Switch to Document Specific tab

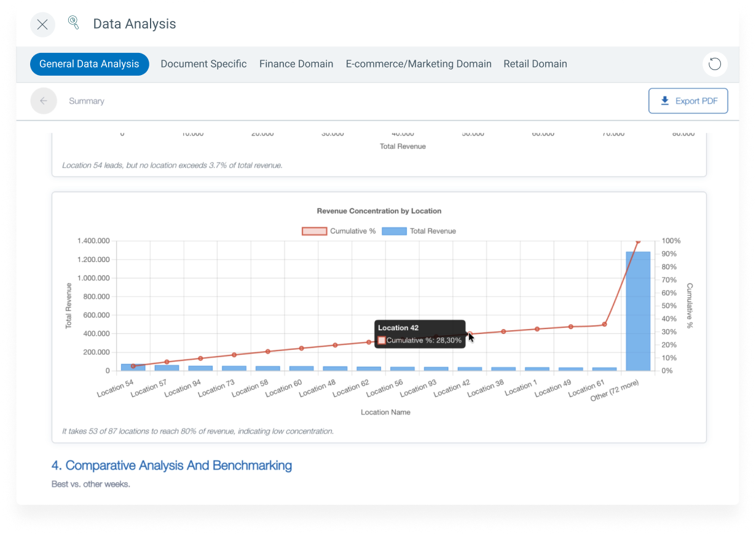pyautogui.click(x=203, y=64)
